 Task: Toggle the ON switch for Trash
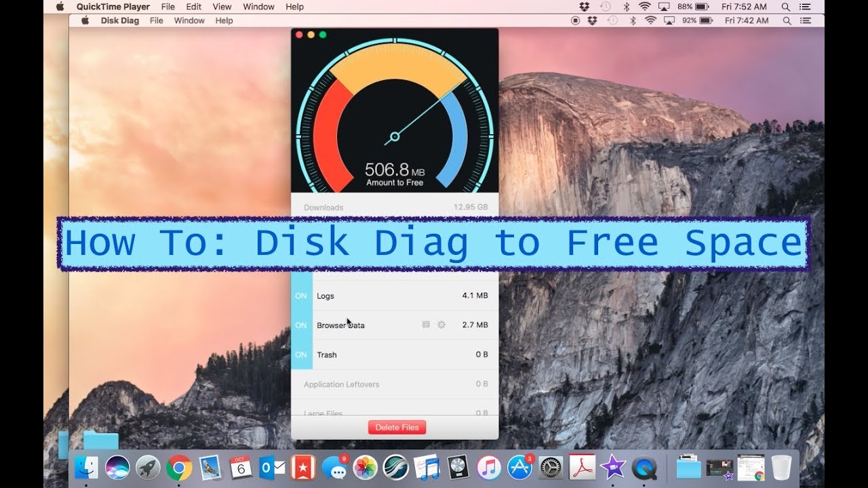[301, 354]
